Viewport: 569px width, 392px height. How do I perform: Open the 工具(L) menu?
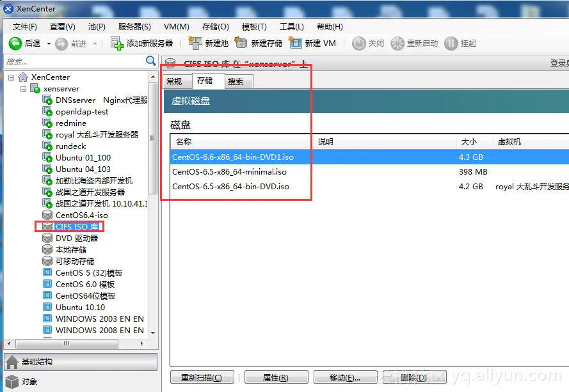coord(292,27)
